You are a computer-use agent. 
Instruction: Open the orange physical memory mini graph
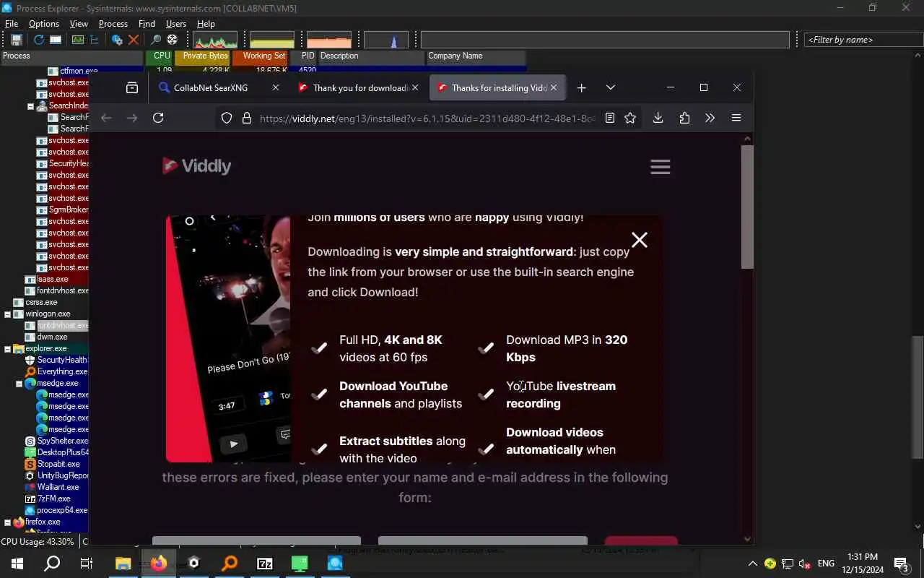[x=329, y=40]
